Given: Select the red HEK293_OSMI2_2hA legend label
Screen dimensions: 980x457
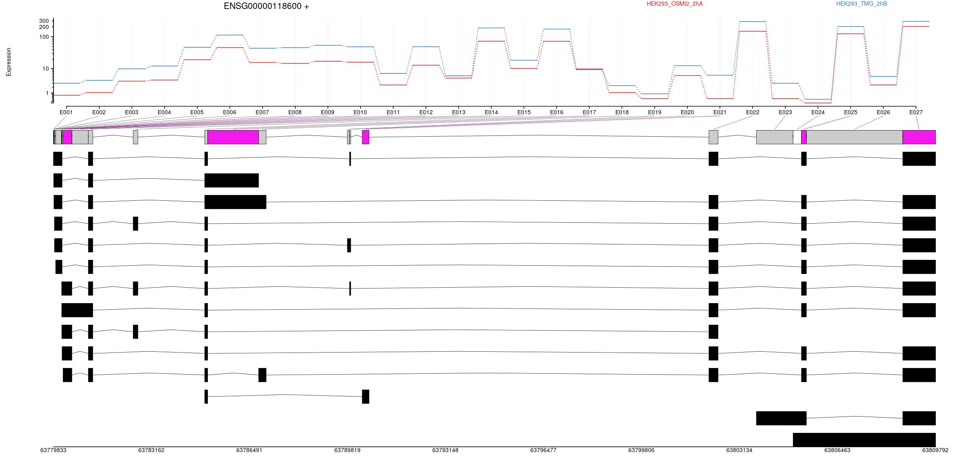Looking at the screenshot, I should pyautogui.click(x=675, y=4).
